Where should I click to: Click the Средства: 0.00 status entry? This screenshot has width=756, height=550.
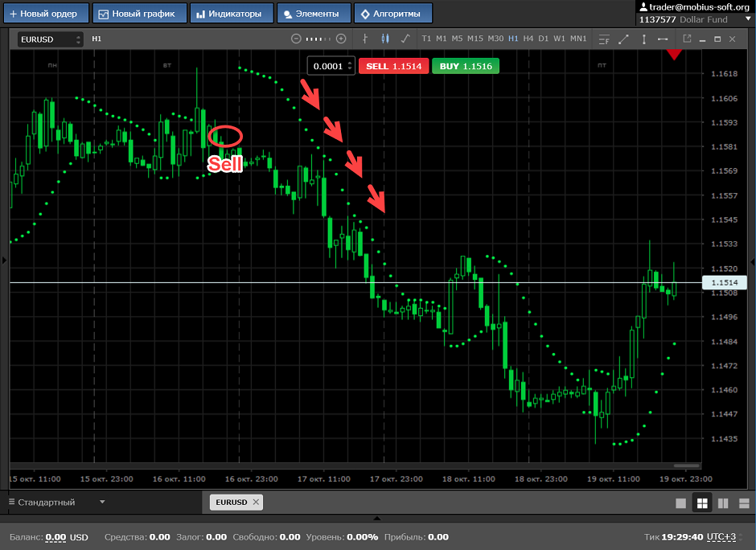137,537
